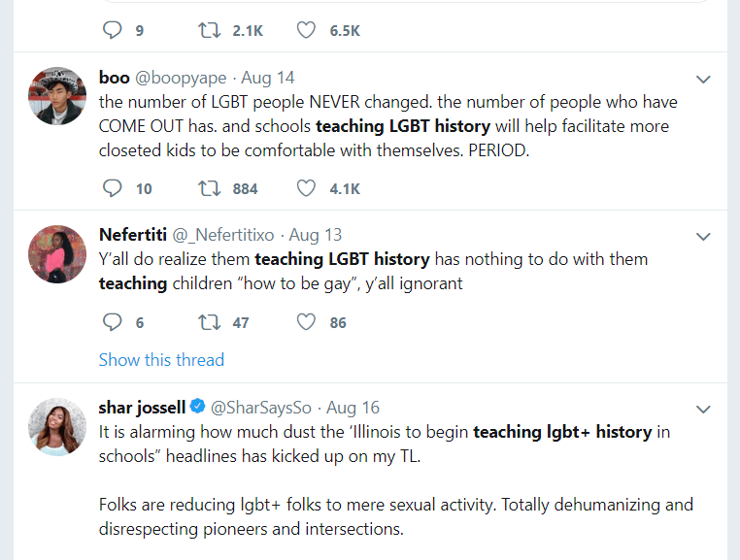Like Nefertiti's tweet with 86 likes
The image size is (740, 560).
[x=307, y=322]
